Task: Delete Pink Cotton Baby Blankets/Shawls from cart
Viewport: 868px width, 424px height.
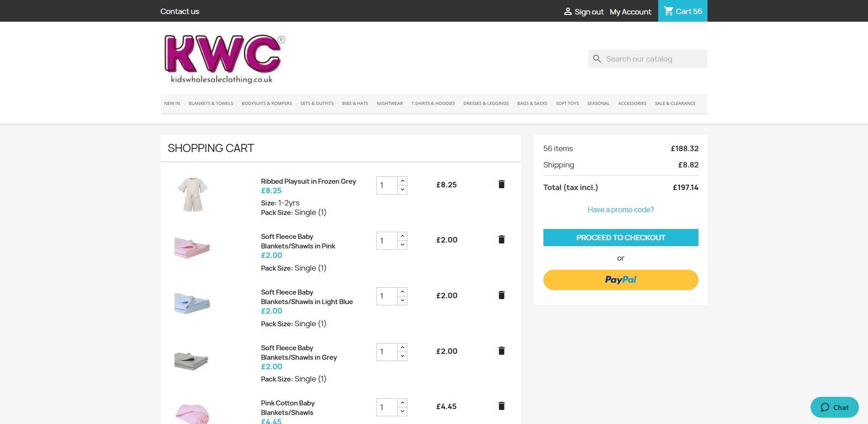Action: [501, 406]
